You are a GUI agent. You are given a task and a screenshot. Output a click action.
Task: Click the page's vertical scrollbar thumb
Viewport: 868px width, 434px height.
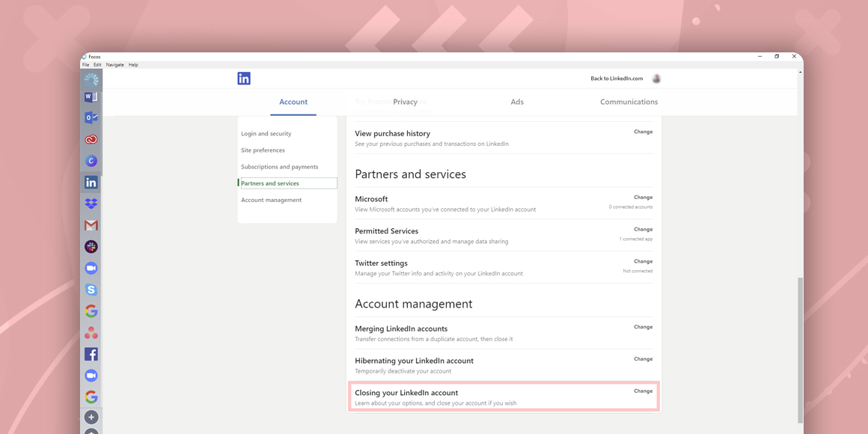[800, 350]
